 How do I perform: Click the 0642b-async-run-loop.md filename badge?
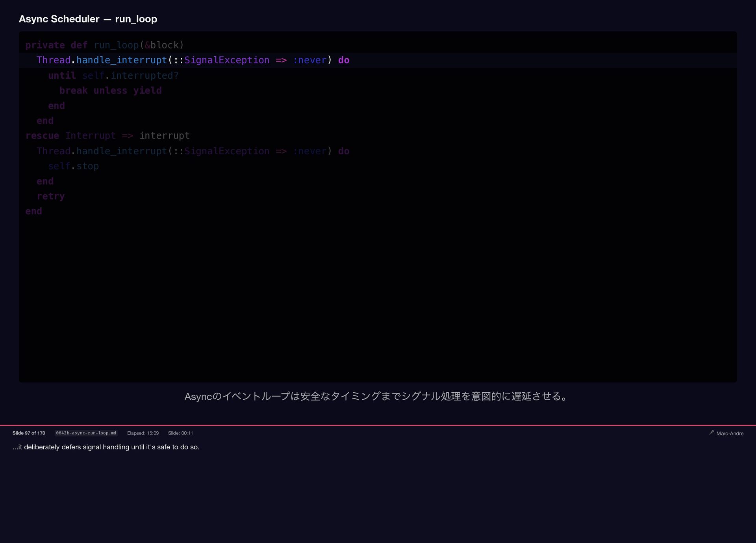click(x=86, y=433)
